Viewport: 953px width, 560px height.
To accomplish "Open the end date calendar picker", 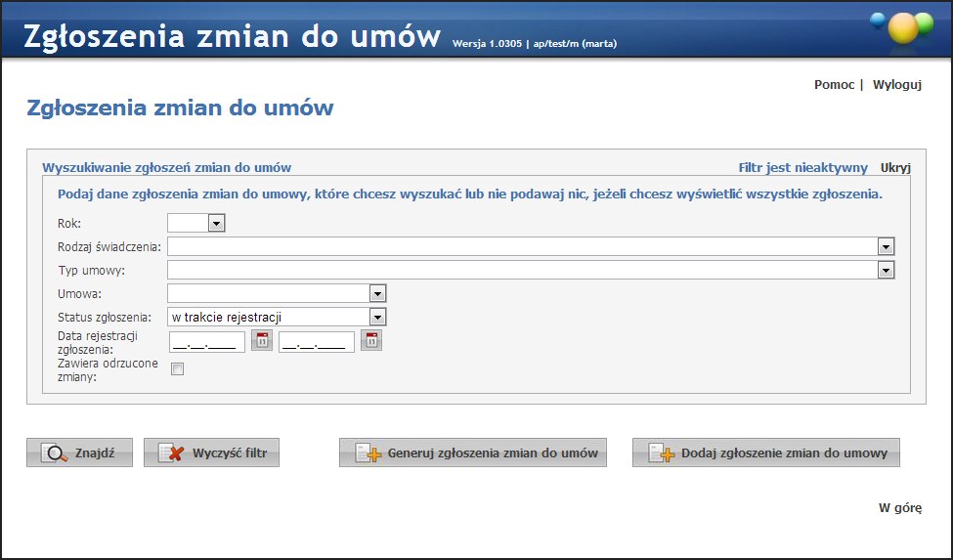I will (371, 341).
